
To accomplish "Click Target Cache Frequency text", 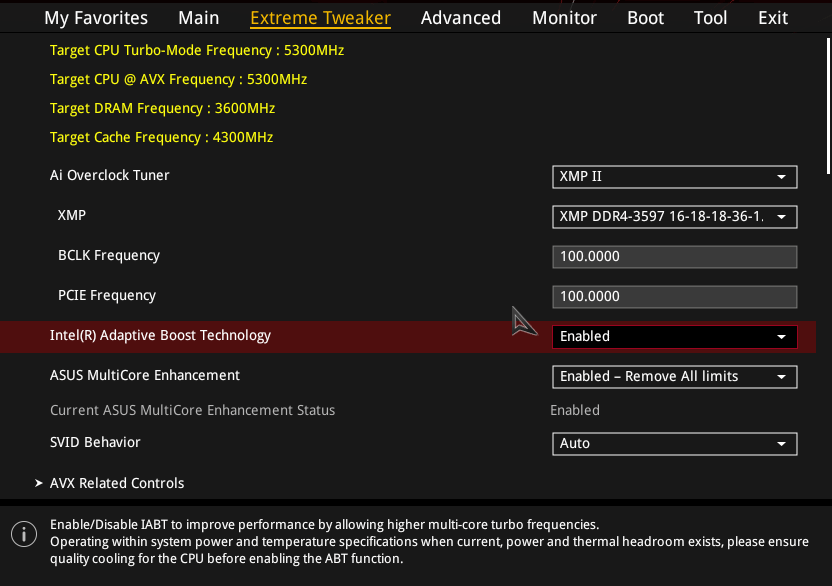I will [x=161, y=137].
